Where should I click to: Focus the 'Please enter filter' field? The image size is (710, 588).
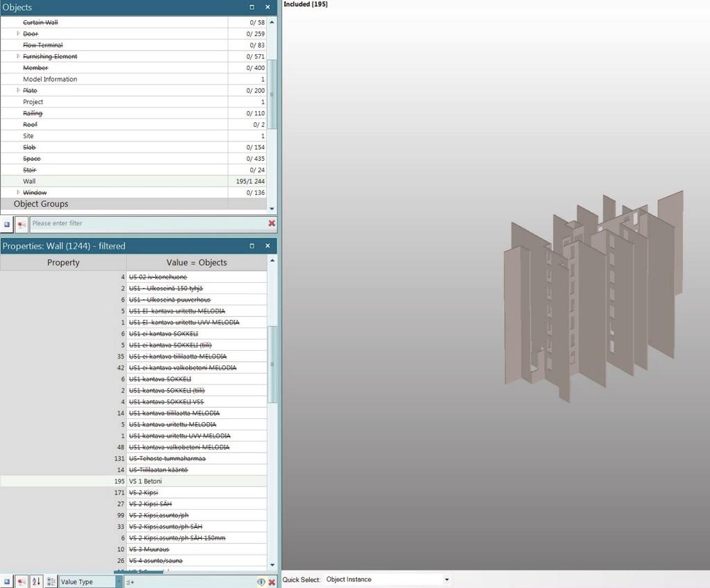148,223
